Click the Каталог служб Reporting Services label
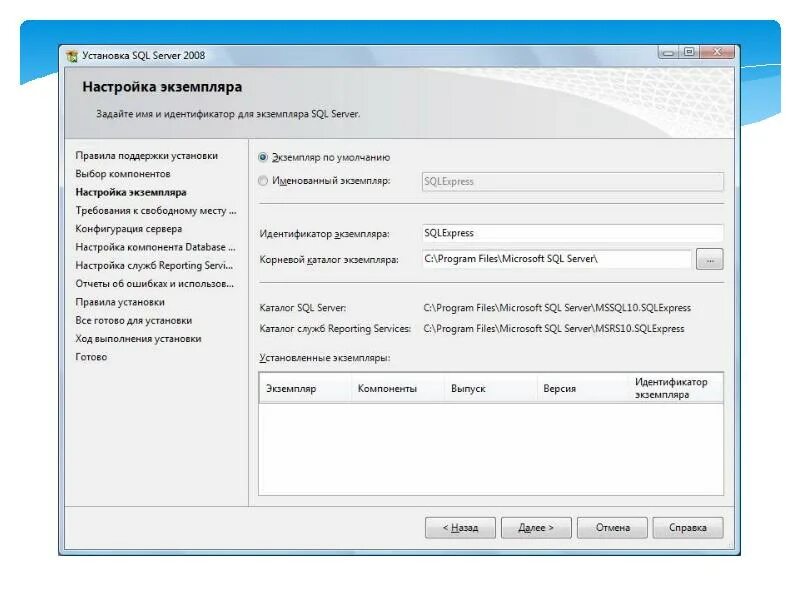This screenshot has height=600, width=800. coord(335,329)
